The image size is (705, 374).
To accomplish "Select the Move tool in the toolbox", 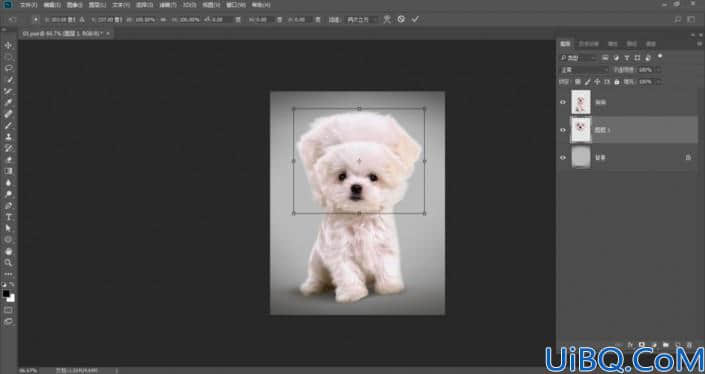I will (x=8, y=45).
